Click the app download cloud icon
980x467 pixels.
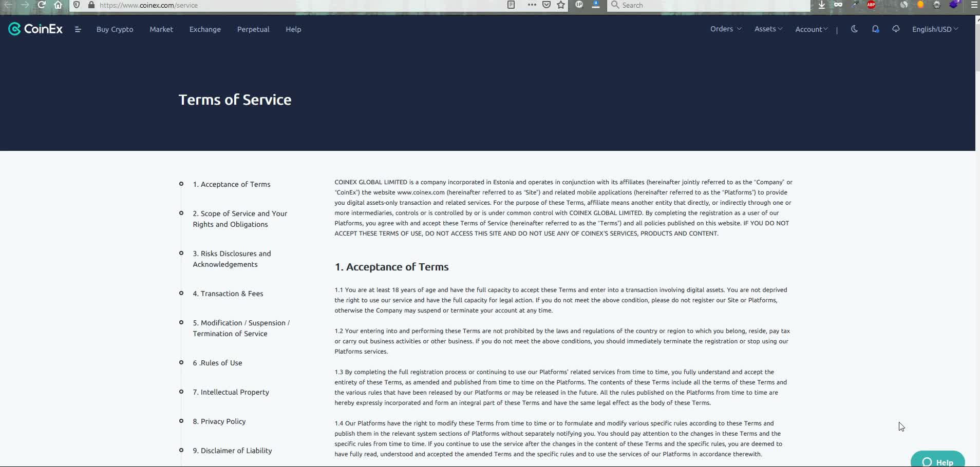[x=896, y=29]
